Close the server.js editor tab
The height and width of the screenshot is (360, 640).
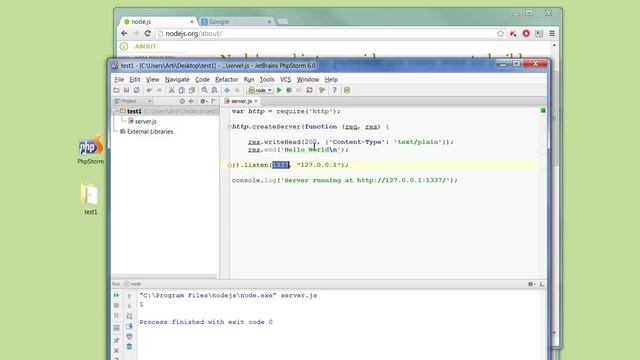(256, 101)
